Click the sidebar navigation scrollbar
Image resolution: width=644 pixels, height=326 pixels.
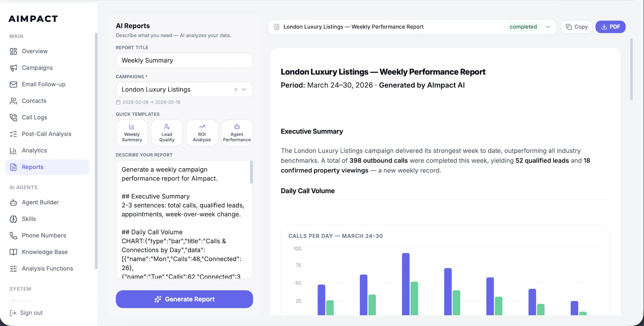coord(96,151)
